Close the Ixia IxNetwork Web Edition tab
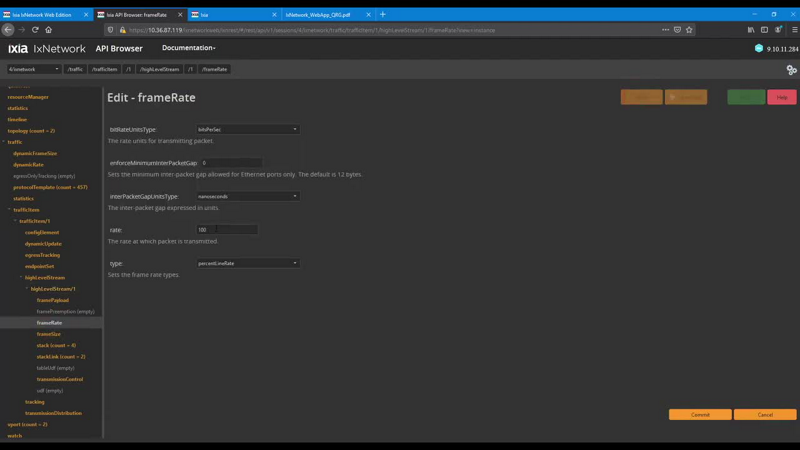Screen dimensions: 800x450 (86, 15)
